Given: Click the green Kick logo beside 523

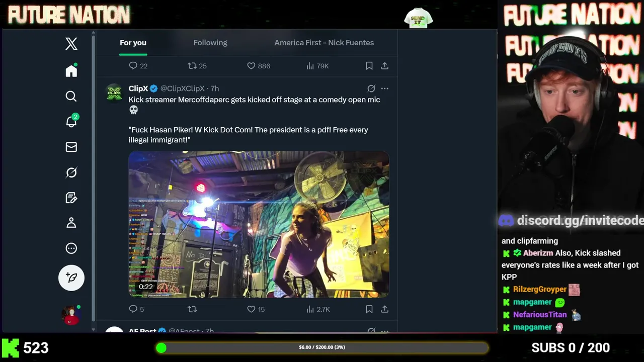Looking at the screenshot, I should click(11, 347).
